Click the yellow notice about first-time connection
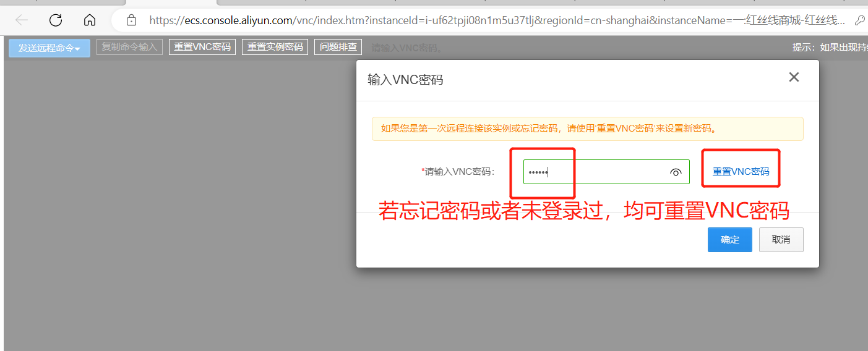Screen dimensions: 868x351 tap(588, 129)
